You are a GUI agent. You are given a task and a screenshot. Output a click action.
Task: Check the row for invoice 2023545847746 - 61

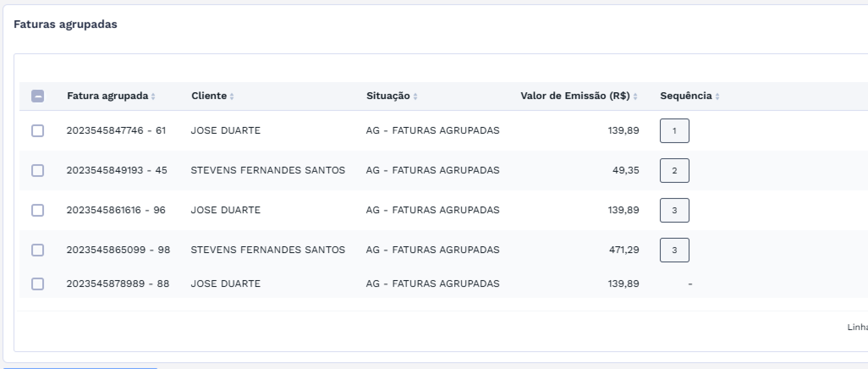coord(38,131)
